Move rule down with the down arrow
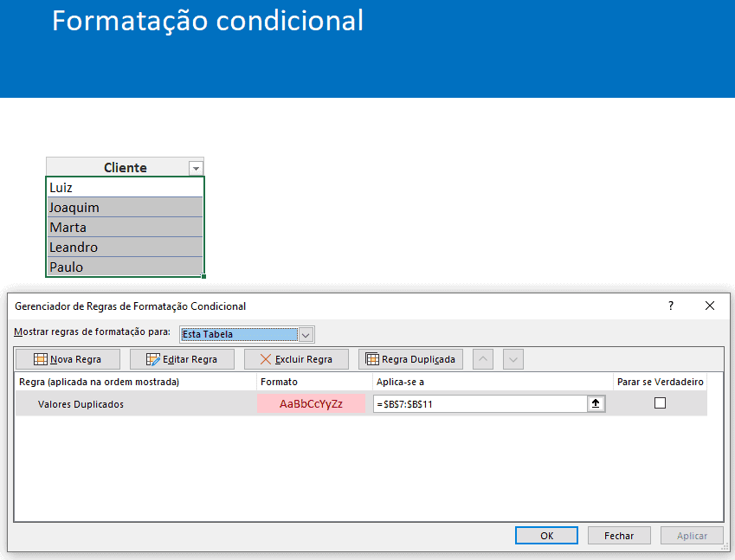This screenshot has height=560, width=735. [x=513, y=359]
